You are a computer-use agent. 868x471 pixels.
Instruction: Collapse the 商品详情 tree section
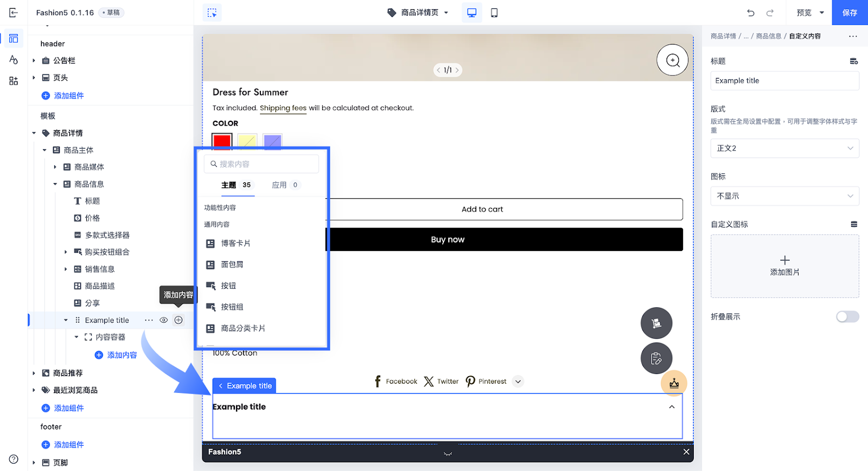(34, 133)
